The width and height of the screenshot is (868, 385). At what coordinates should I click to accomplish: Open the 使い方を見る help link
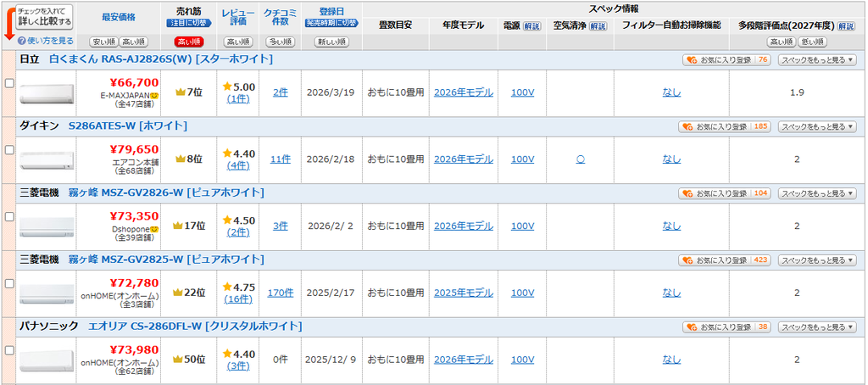point(46,41)
